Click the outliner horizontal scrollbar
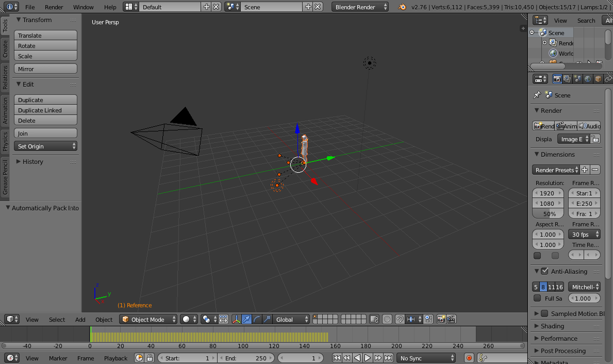613x364 pixels. click(548, 67)
